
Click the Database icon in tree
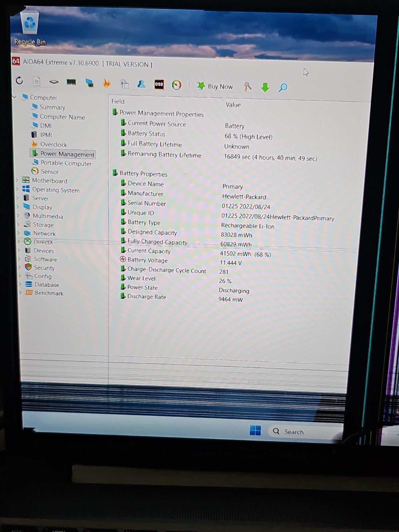click(x=29, y=284)
